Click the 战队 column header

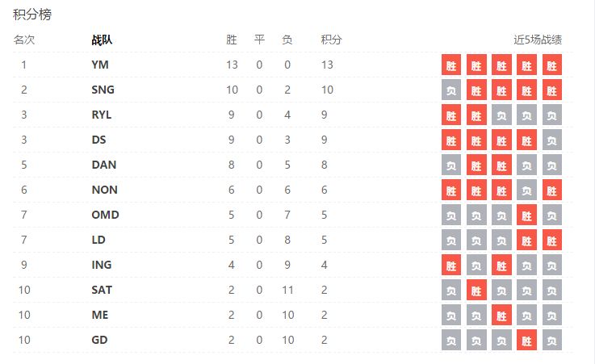coord(103,39)
